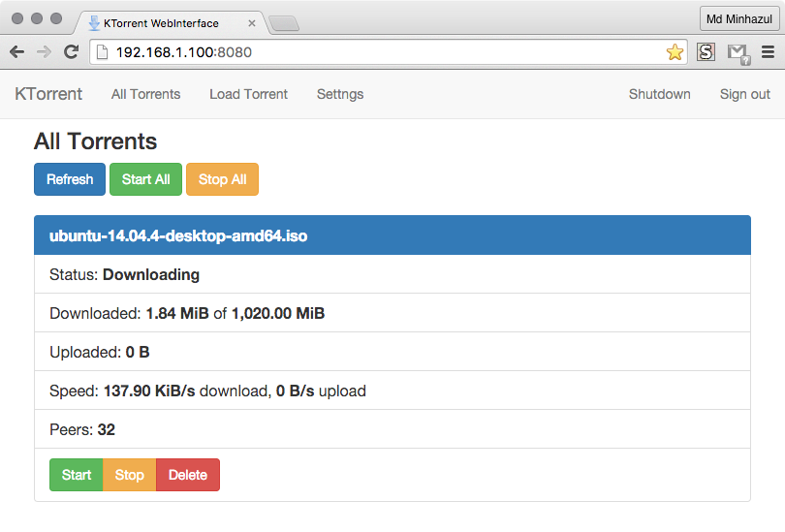Click the Speed 137.90 KiB/s row
The width and height of the screenshot is (785, 532).
coord(392,391)
